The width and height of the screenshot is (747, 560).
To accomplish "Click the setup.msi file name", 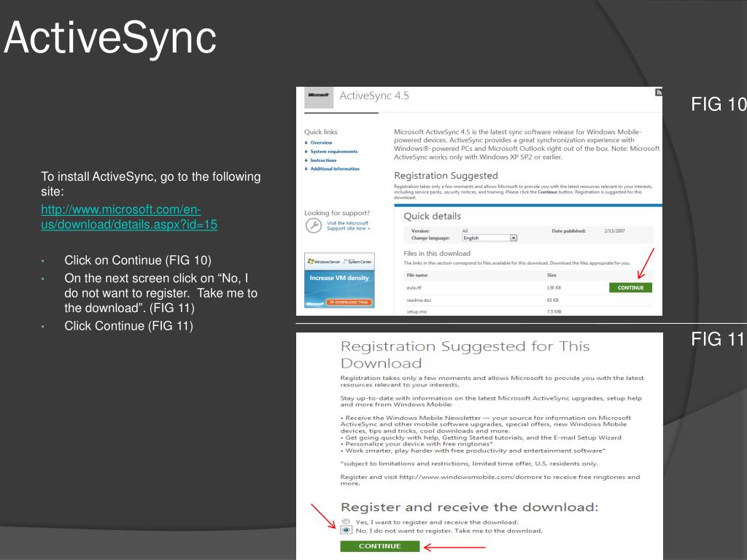I will (417, 311).
